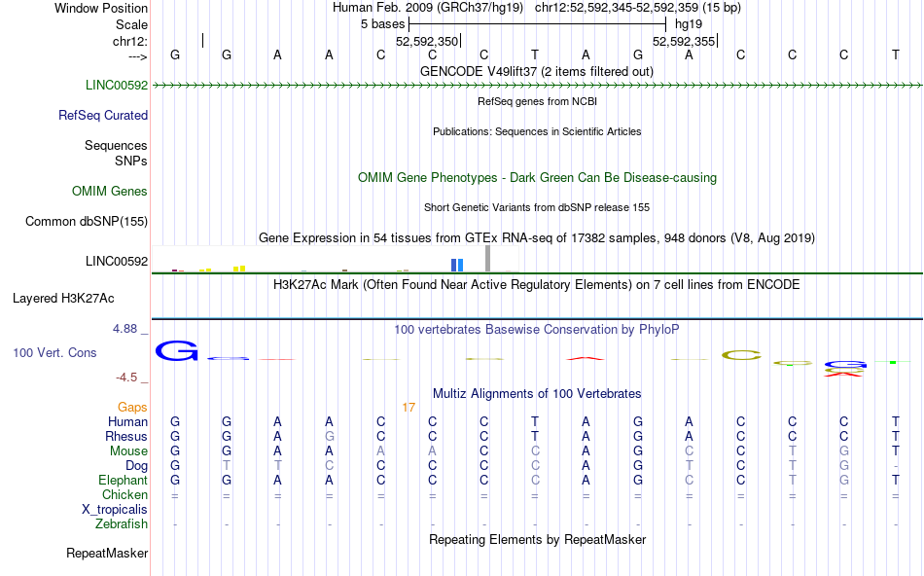Click the 100 Vert. Cons track label

pos(54,352)
